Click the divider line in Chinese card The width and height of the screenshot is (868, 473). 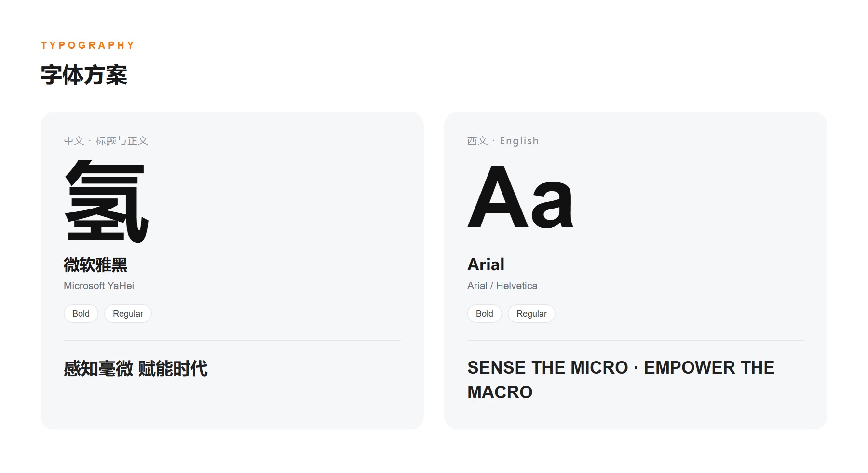click(x=232, y=341)
